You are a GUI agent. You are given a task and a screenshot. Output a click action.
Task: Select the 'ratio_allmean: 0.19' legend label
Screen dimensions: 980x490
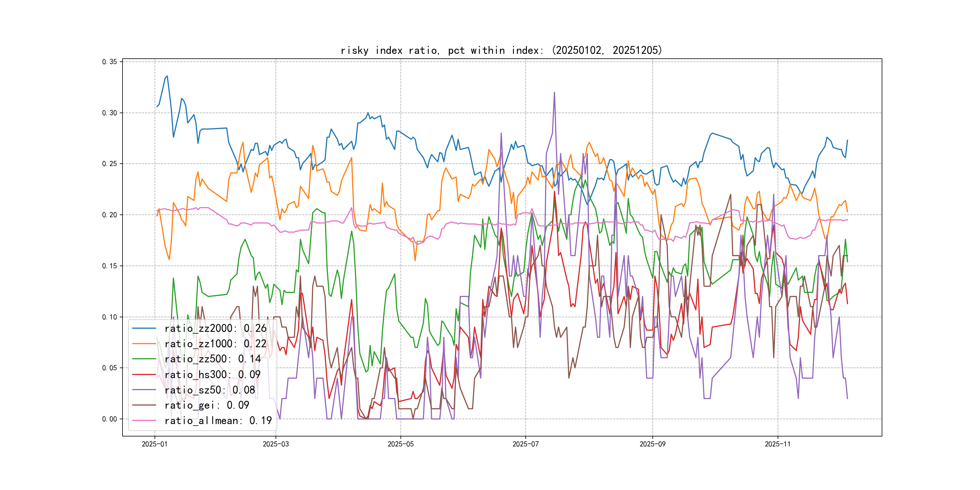218,420
